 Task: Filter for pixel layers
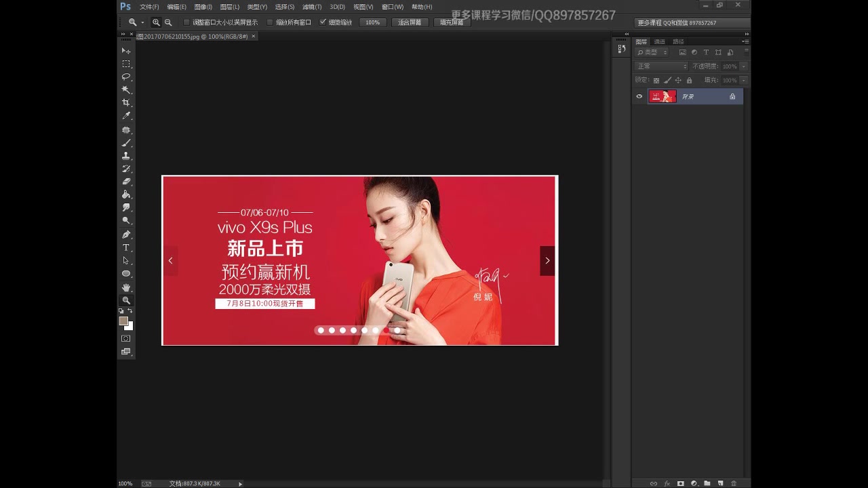coord(682,52)
